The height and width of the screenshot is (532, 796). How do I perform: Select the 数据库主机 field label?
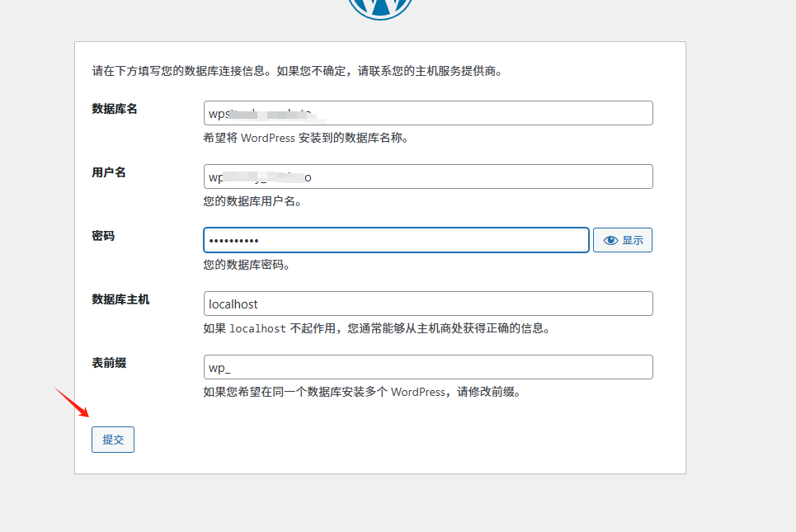click(120, 299)
